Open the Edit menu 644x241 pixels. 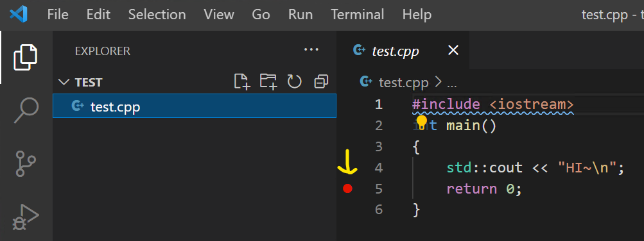98,15
